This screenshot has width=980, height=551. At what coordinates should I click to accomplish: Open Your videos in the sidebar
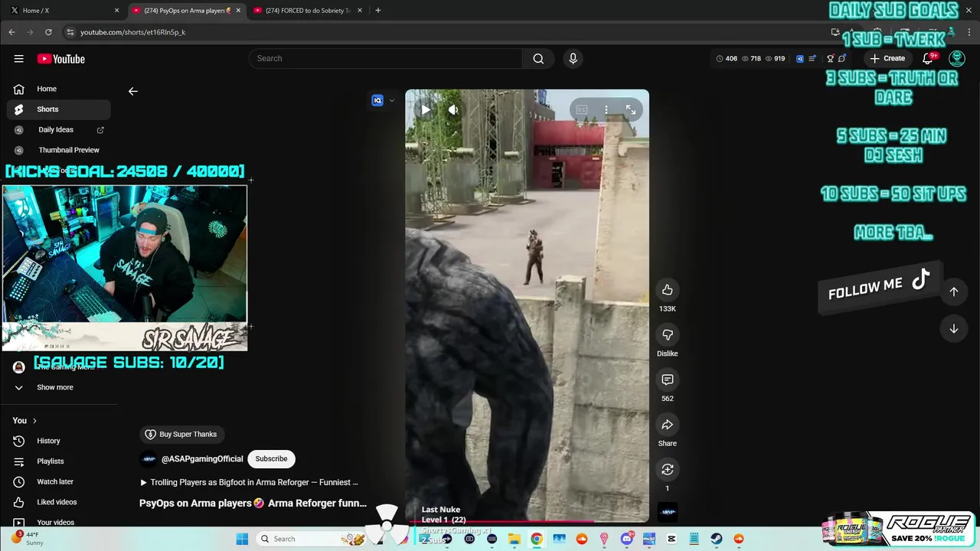click(59, 522)
